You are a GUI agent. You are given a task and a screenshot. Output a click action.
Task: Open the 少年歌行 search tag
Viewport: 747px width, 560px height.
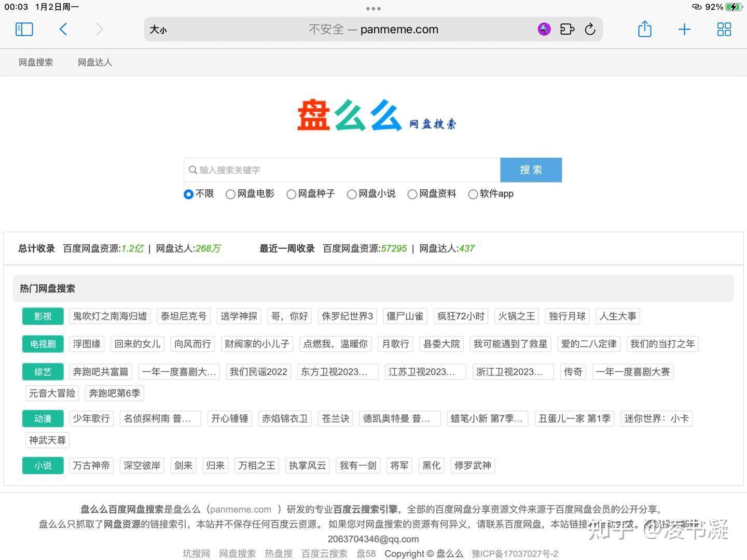pyautogui.click(x=91, y=418)
